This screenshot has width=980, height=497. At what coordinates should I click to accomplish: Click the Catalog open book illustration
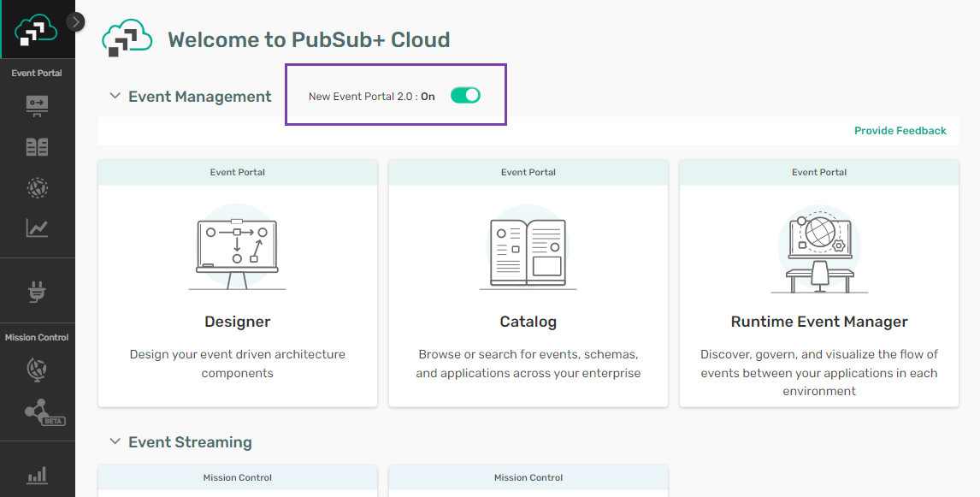click(528, 247)
